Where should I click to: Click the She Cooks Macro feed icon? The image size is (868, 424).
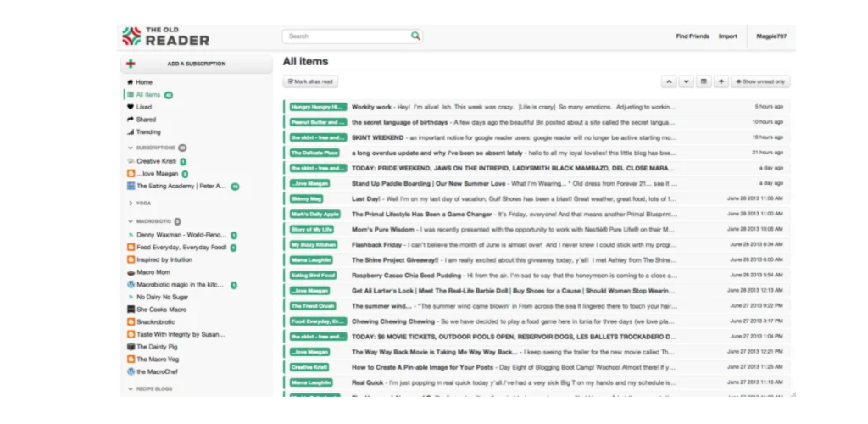pyautogui.click(x=131, y=310)
